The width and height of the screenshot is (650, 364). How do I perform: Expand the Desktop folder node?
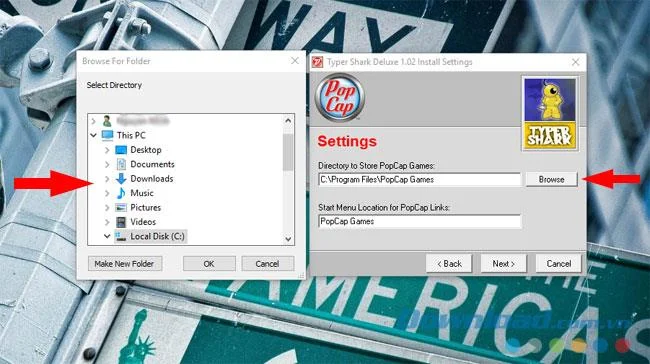(x=107, y=150)
